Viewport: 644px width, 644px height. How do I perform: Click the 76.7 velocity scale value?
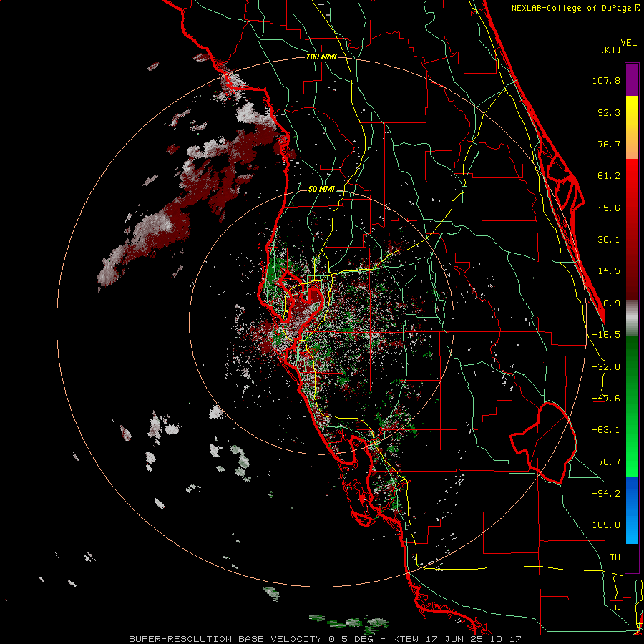[609, 144]
